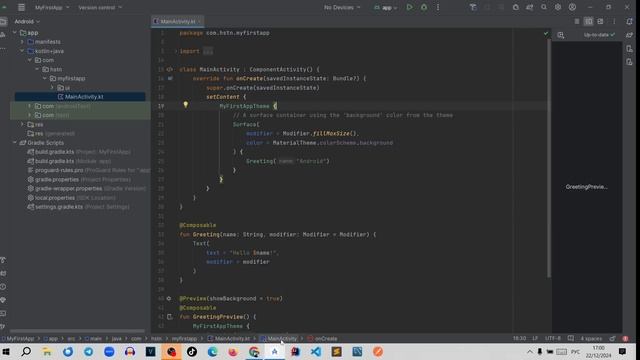
Task: Open proguard-rules.pro in the project tree
Action: (x=88, y=170)
